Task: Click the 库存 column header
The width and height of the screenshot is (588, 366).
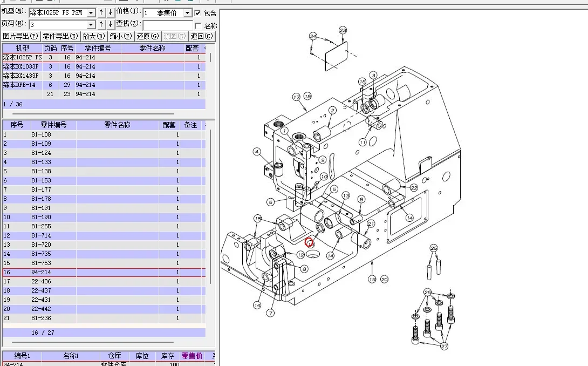Action: [167, 356]
